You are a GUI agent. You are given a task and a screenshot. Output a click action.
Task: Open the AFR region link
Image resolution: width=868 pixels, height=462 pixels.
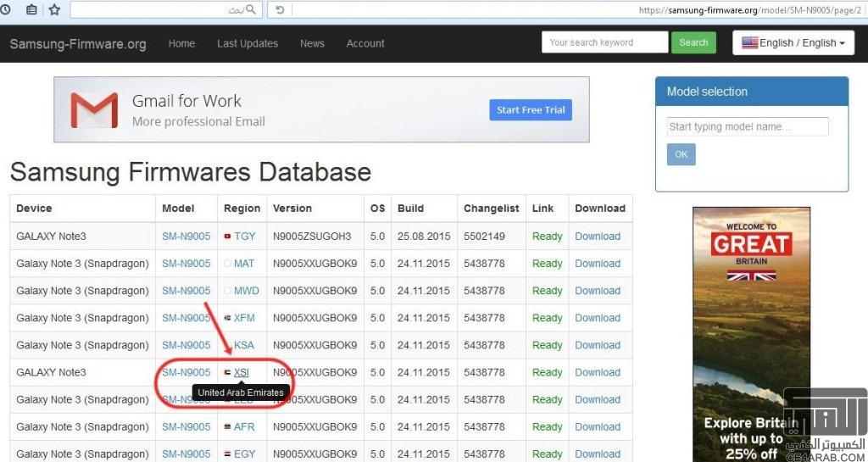point(244,426)
